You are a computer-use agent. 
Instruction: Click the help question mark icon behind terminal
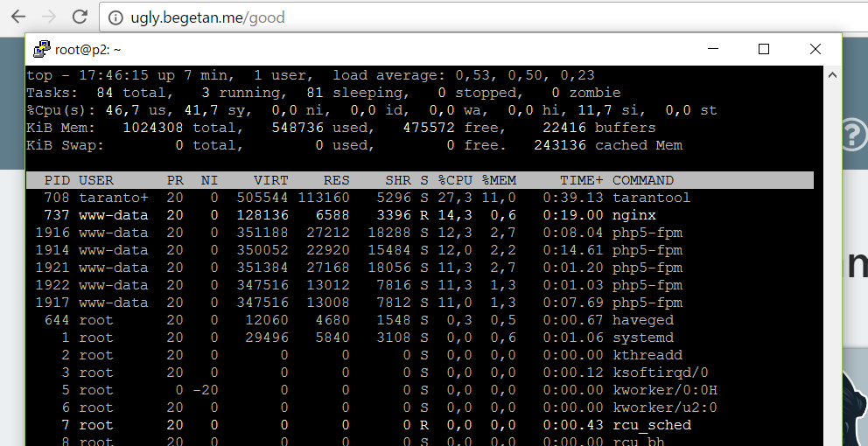pos(853,133)
